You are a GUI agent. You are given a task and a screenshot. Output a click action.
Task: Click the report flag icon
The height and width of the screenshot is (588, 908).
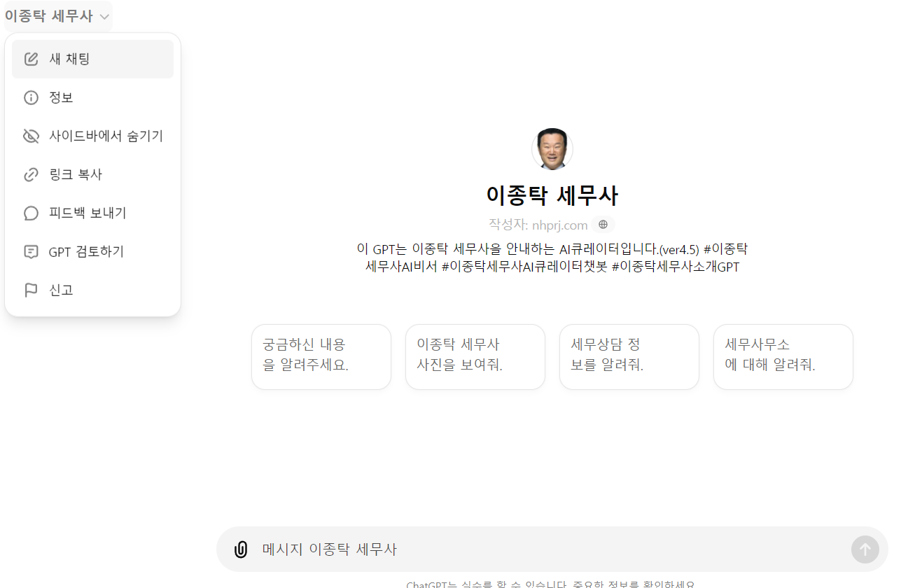[31, 290]
